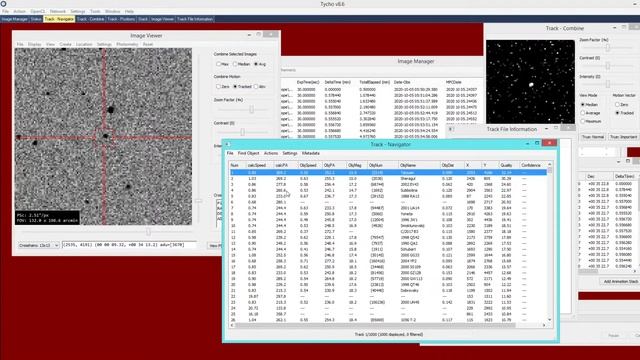Sort by Confidence column header
Screen dimensions: 640x360
[x=532, y=165]
